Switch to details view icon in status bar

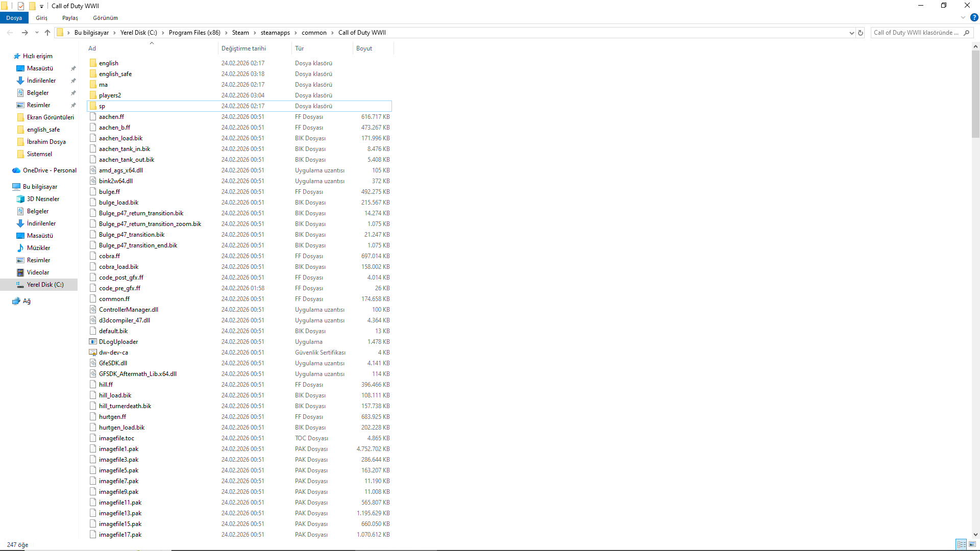click(961, 544)
